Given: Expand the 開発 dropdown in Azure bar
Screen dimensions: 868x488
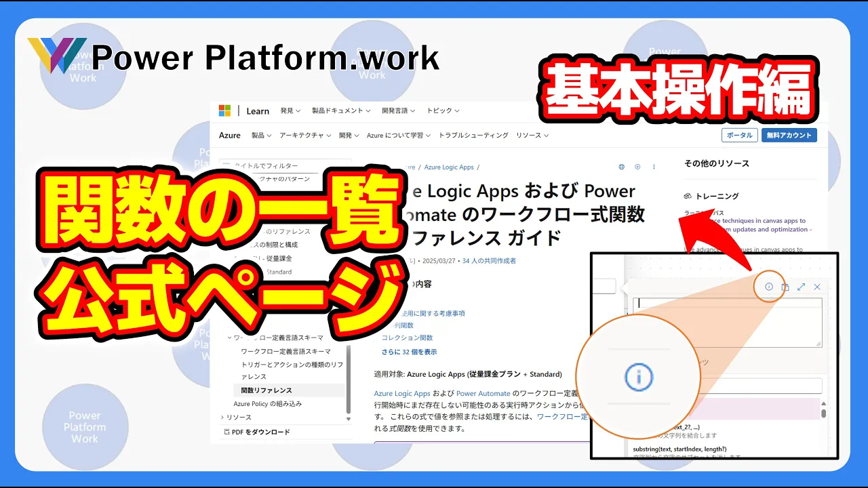Looking at the screenshot, I should point(349,135).
